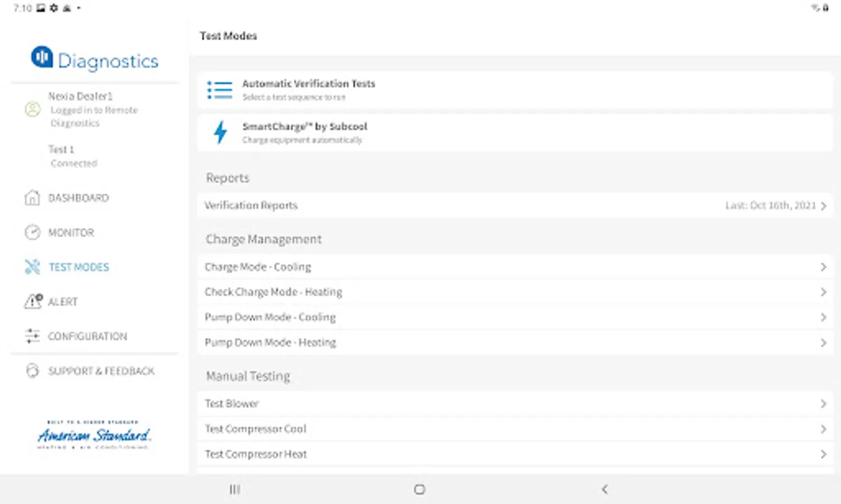Tap the 'Connected' status text
Viewport: 841px width, 504px height.
point(74,164)
